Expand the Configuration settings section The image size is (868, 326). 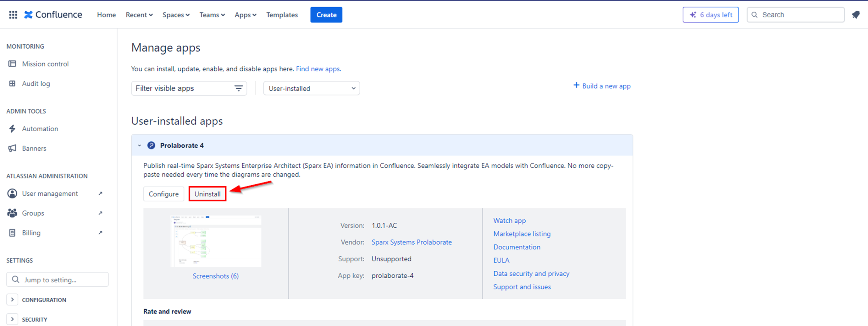[x=13, y=299]
